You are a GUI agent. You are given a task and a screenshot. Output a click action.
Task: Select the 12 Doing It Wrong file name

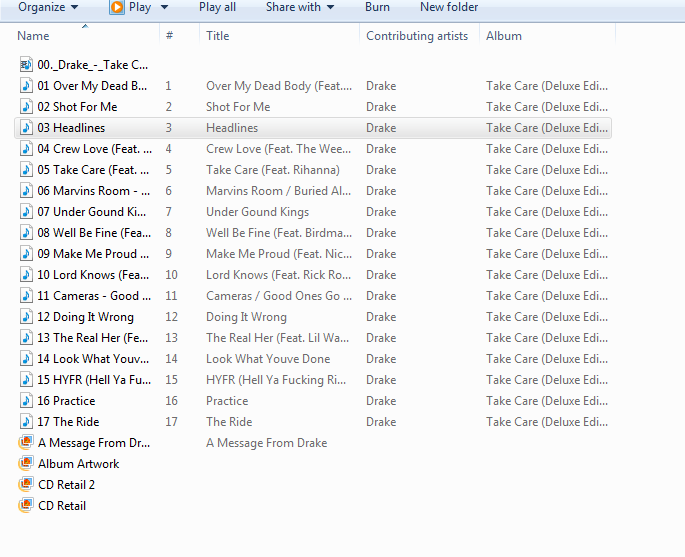86,316
